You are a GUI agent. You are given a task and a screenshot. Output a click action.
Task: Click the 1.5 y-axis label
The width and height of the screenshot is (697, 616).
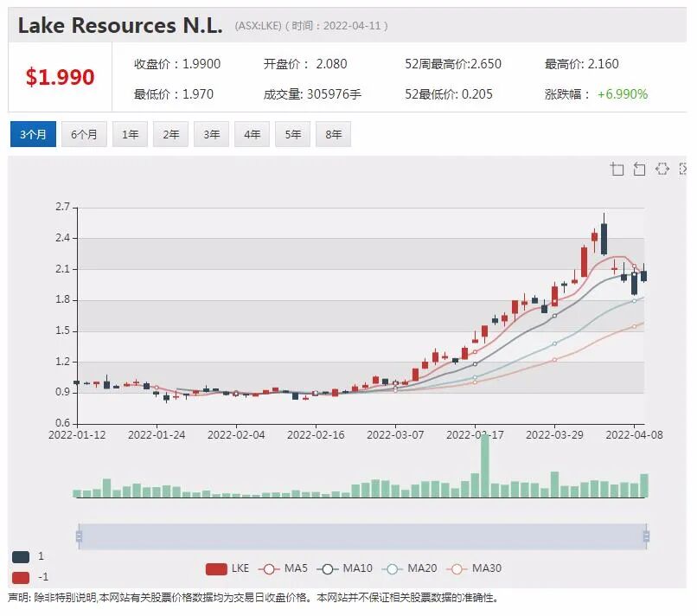62,330
